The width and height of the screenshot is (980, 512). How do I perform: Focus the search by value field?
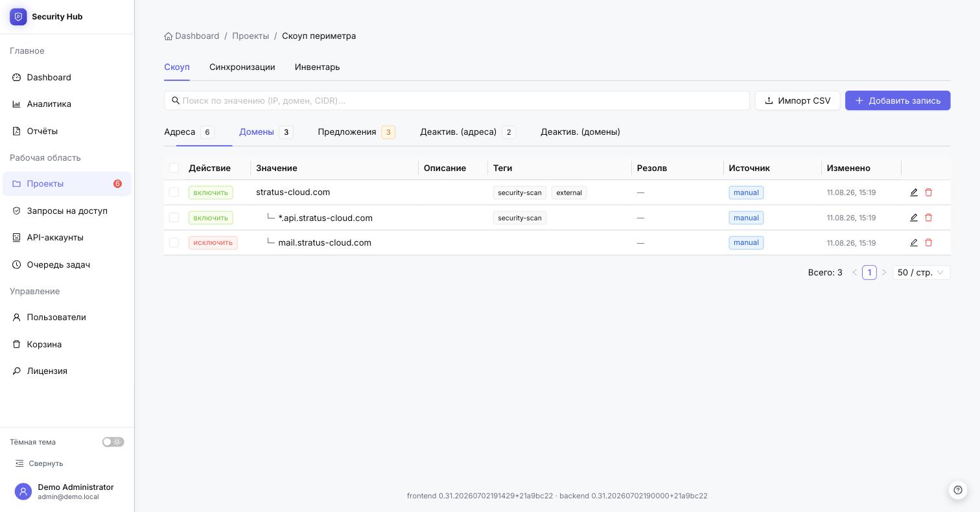point(457,100)
